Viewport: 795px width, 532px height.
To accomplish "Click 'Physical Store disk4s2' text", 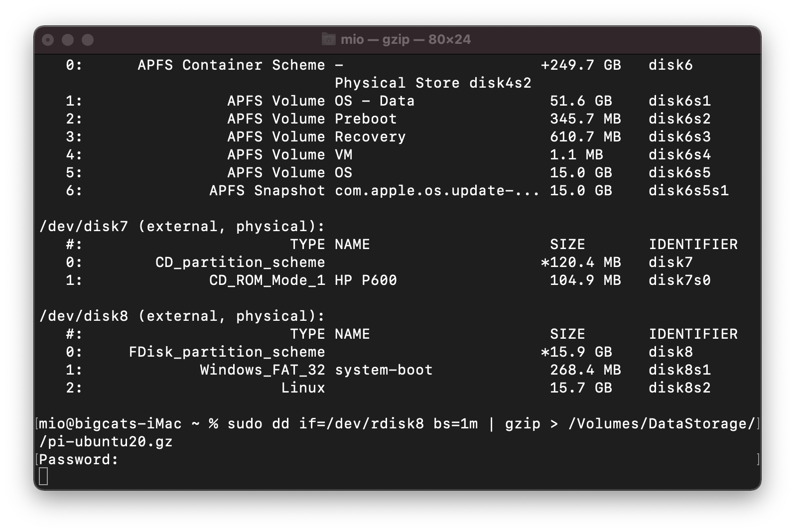I will pyautogui.click(x=433, y=83).
